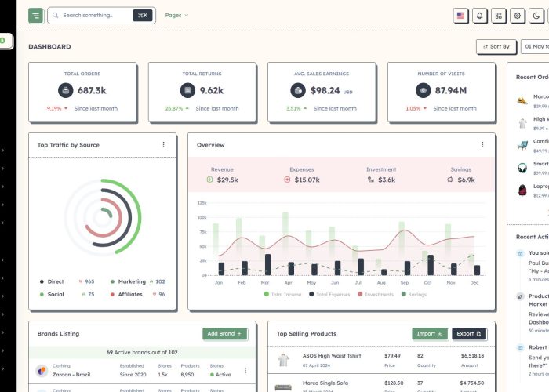Expand the Pages dropdown menu
The image size is (549, 392).
176,16
